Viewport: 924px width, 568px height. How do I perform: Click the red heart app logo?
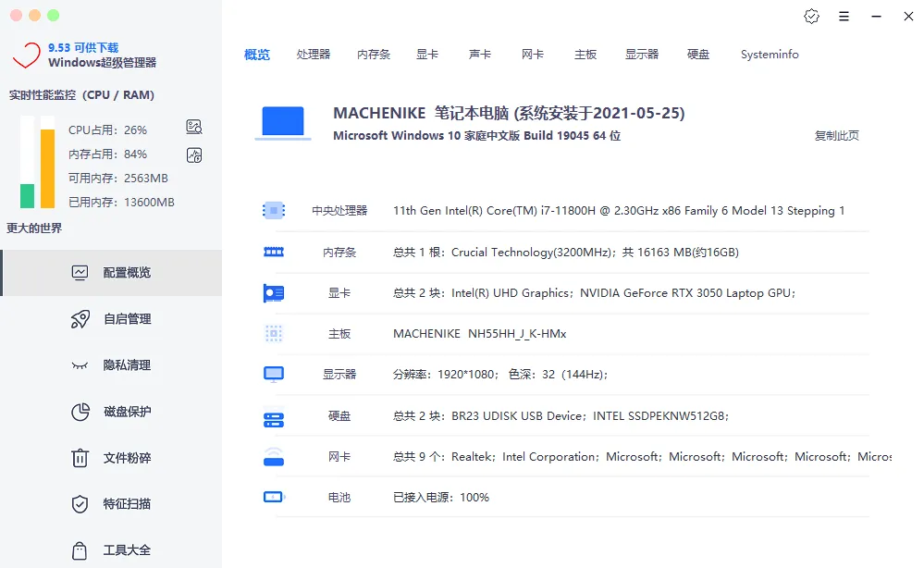[x=27, y=56]
